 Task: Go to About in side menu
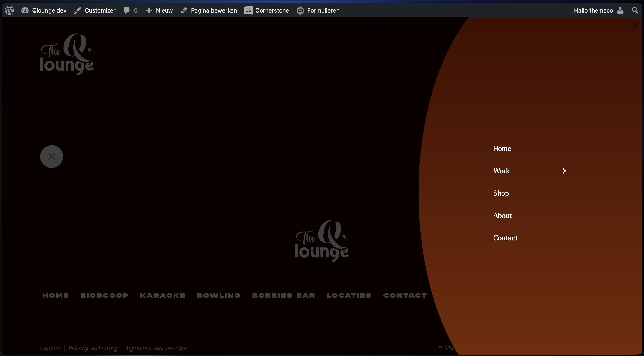pos(502,216)
